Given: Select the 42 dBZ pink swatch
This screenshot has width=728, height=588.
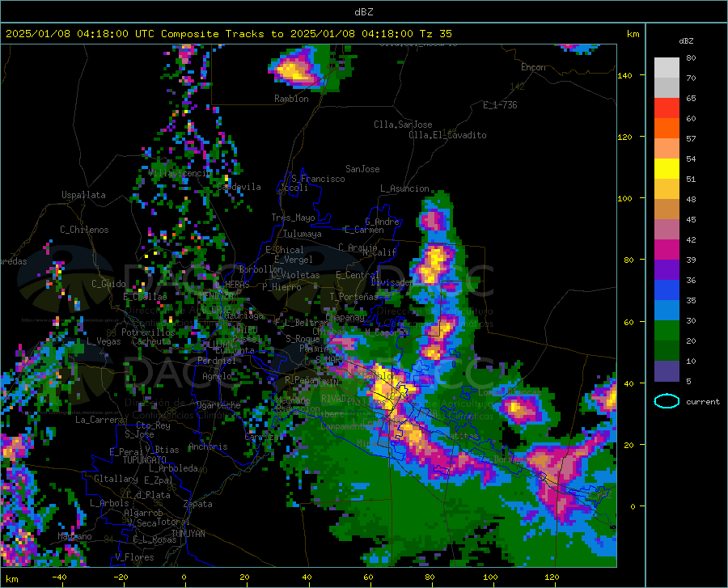Looking at the screenshot, I should (x=667, y=229).
